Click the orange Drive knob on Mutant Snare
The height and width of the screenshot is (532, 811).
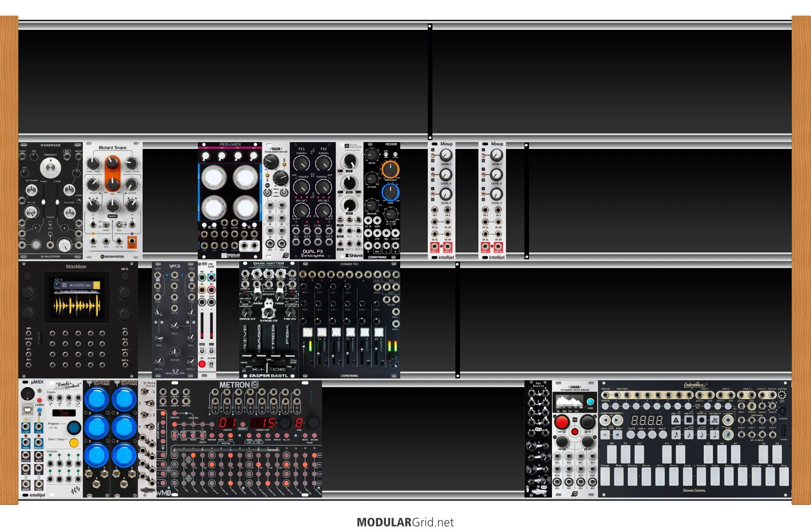112,163
